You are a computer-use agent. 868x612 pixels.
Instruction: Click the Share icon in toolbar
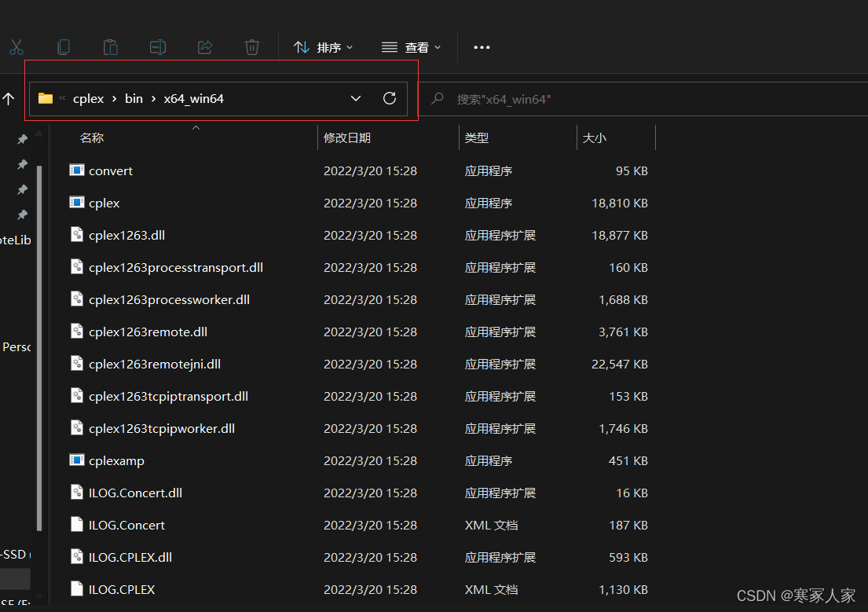(x=205, y=47)
